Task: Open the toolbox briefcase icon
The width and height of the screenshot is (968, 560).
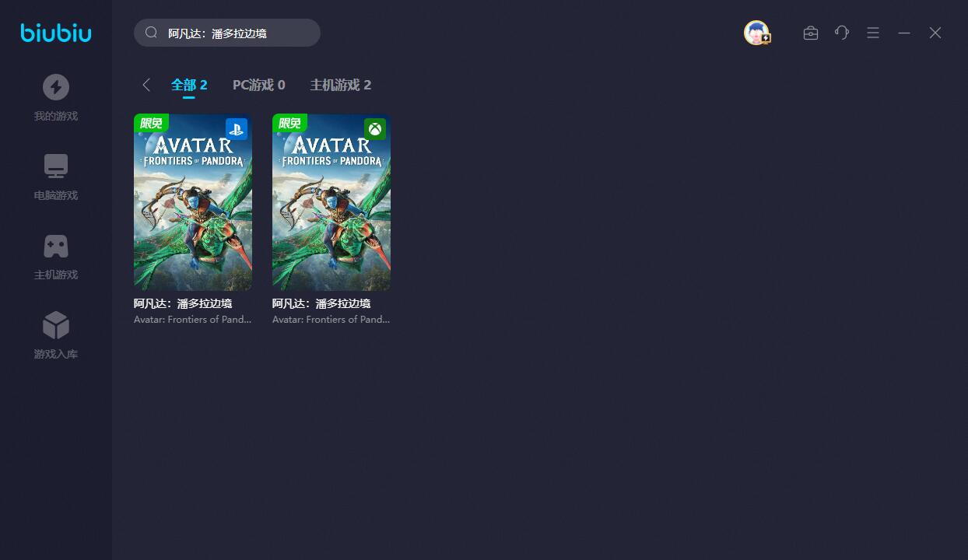Action: click(x=811, y=33)
